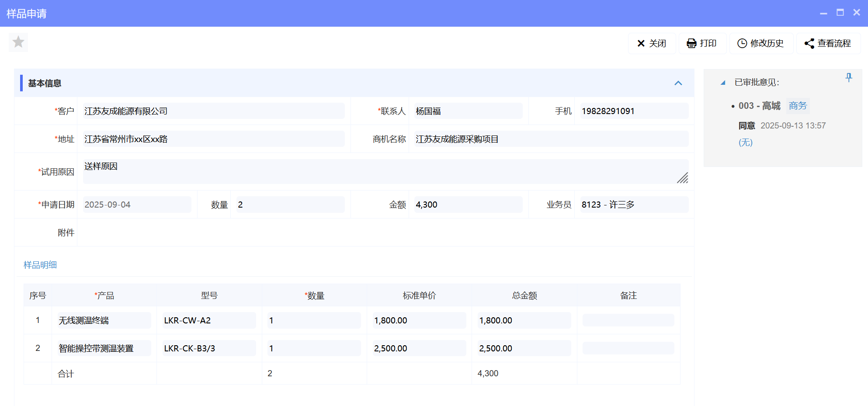Collapse the 已审批意见 list triangle

pyautogui.click(x=723, y=82)
